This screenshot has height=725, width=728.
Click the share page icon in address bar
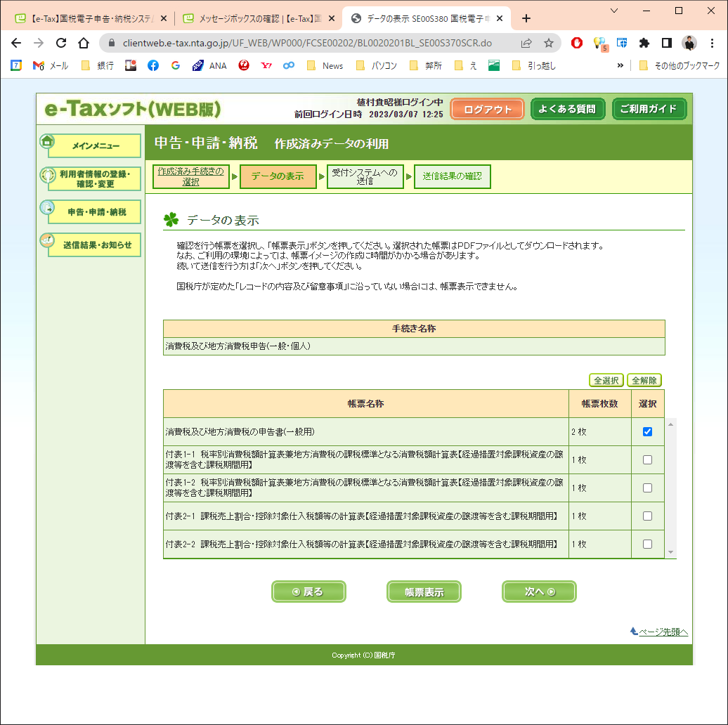pyautogui.click(x=526, y=43)
